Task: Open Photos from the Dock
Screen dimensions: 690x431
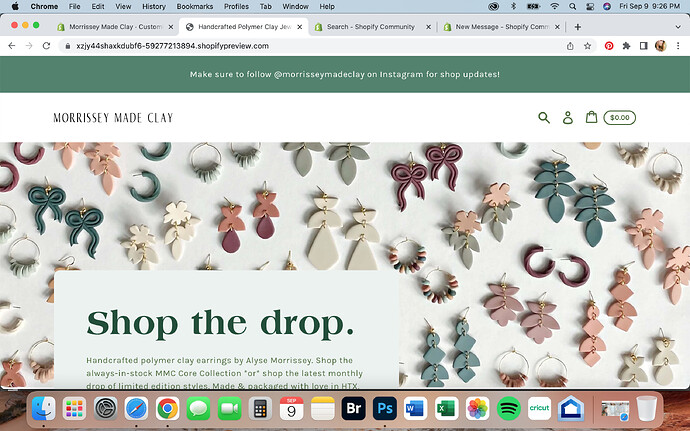Action: [477, 408]
